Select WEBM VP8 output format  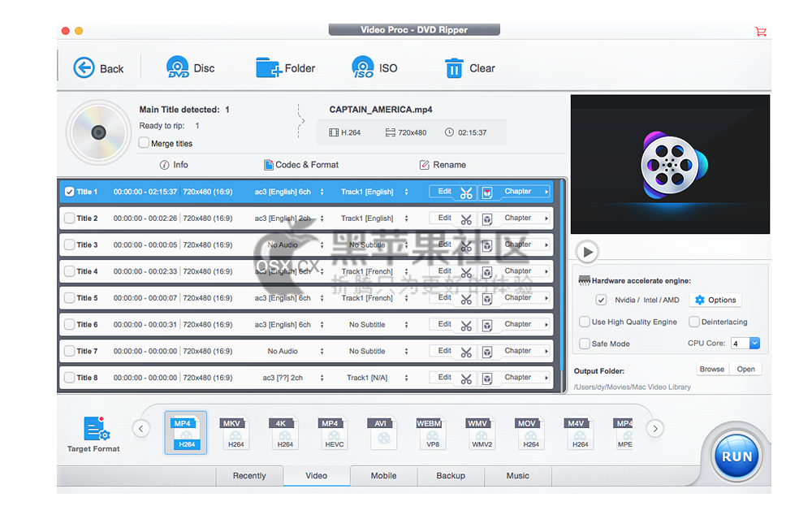(431, 433)
